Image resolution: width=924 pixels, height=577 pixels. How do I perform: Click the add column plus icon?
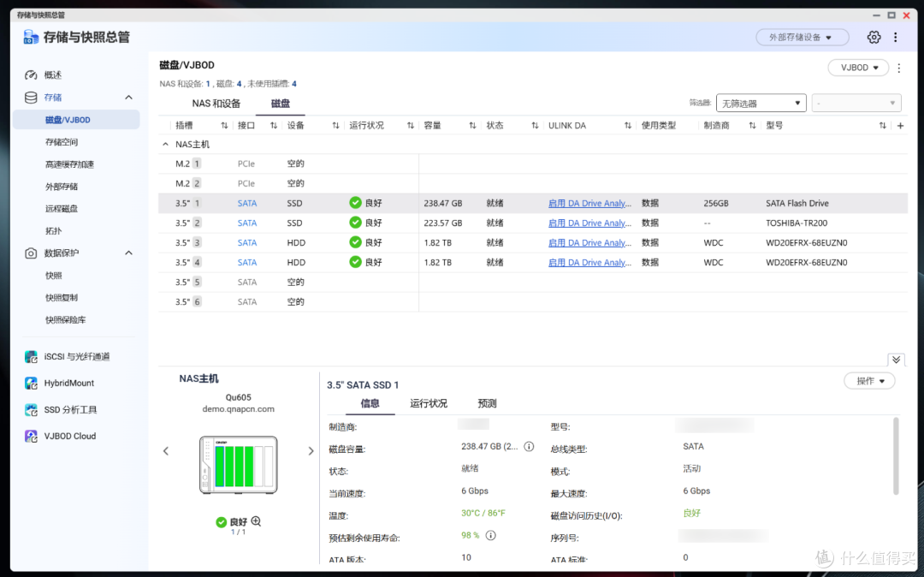[x=900, y=126]
